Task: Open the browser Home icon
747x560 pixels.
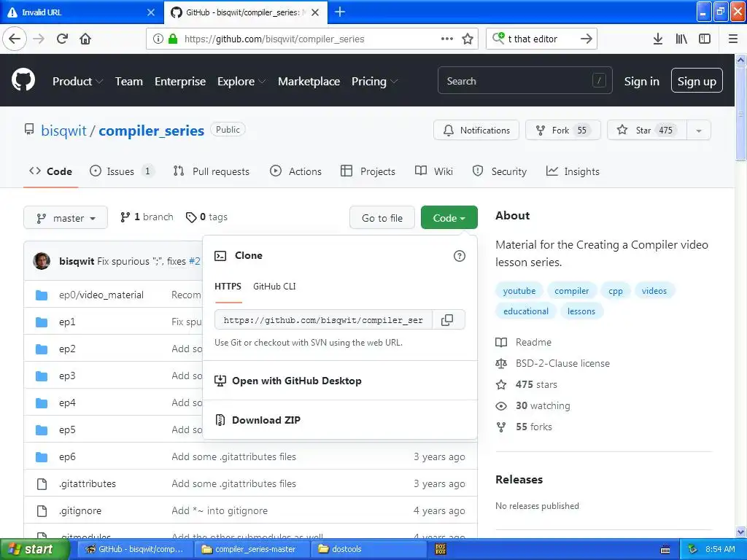Action: (x=85, y=39)
